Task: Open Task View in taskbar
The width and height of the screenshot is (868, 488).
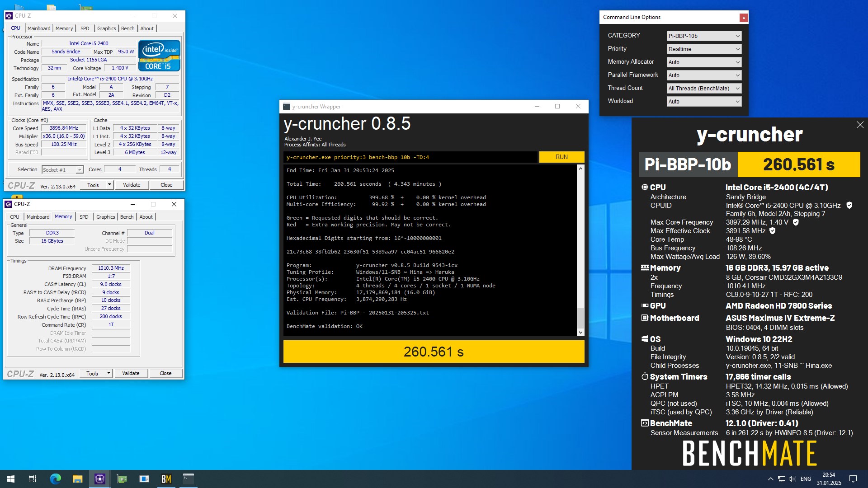Action: 33,479
